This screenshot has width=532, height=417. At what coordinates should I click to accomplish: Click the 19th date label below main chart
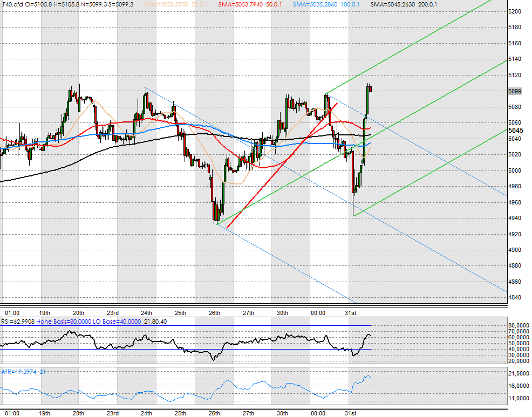(45, 313)
